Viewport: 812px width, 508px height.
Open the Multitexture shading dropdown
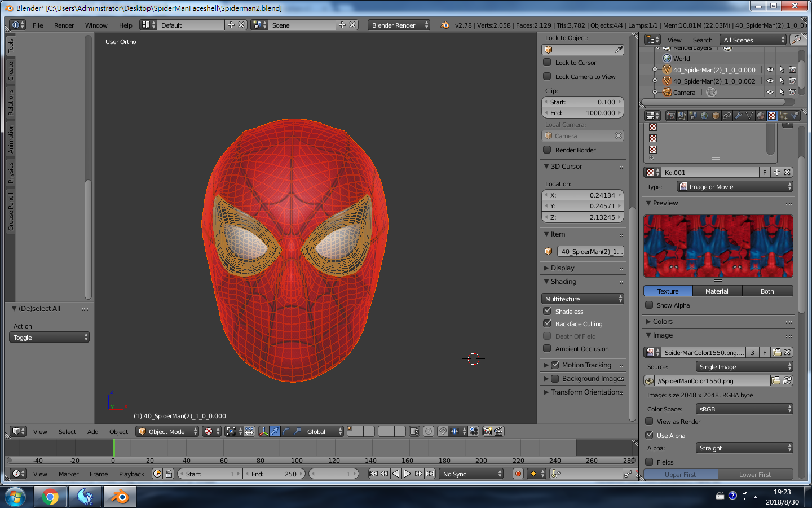(x=582, y=299)
